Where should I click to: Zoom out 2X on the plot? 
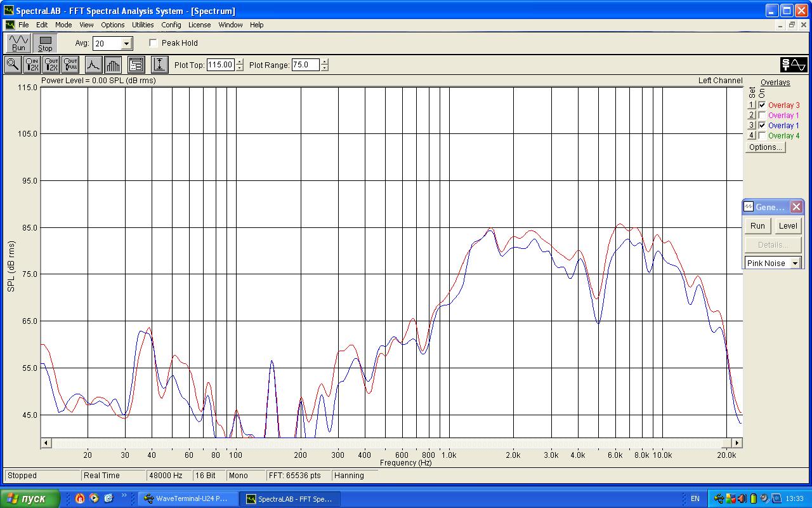point(51,64)
